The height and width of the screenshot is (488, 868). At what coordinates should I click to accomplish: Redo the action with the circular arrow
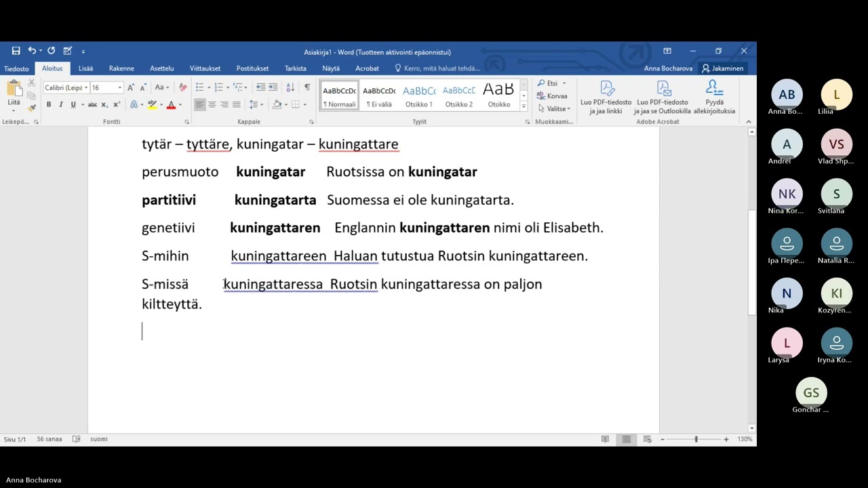coord(51,51)
